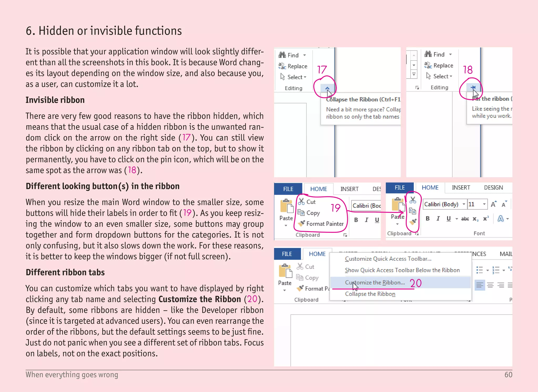The image size is (538, 392).
Task: Click Show Quick Access Toolbar Below the Ribbon
Action: point(402,270)
